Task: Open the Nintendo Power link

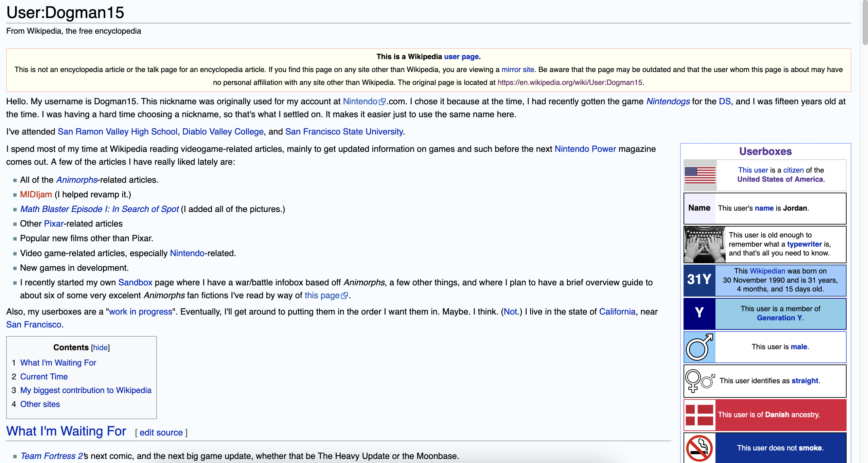Action: (585, 149)
